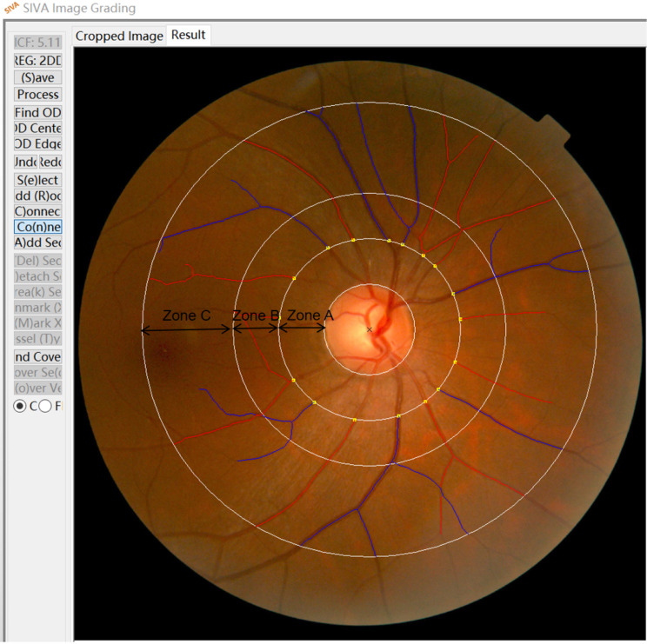Click the OD Center button

[x=37, y=129]
